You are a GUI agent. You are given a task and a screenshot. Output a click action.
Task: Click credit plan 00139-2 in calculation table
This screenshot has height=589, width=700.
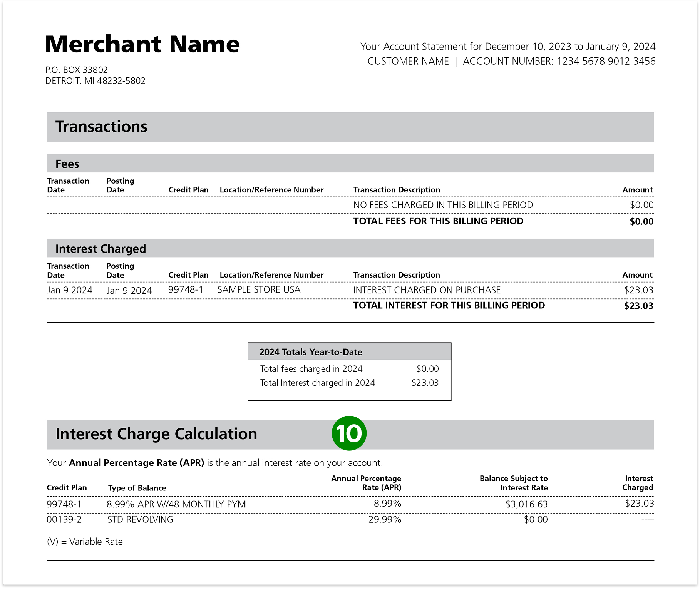pyautogui.click(x=64, y=520)
